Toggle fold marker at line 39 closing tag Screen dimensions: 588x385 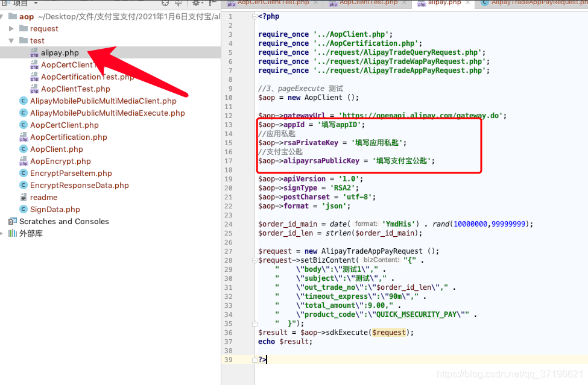point(254,360)
